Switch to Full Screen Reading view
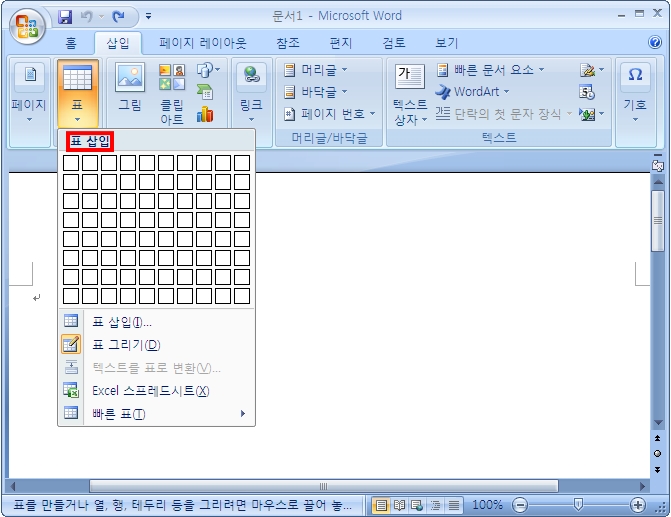Screen dimensions: 671x517 [x=398, y=505]
